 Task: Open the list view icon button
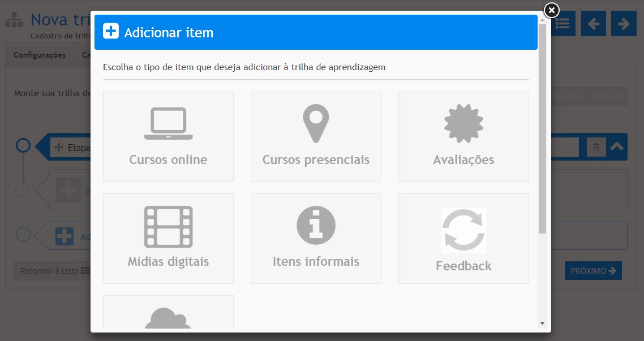click(563, 24)
